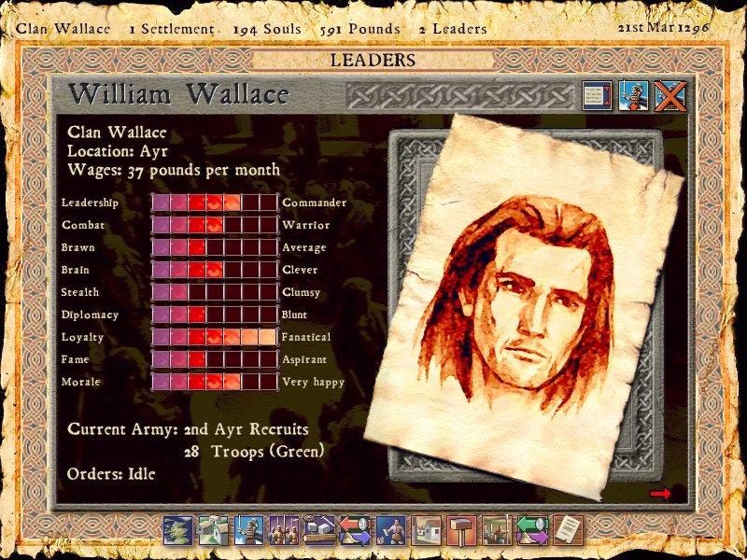The height and width of the screenshot is (560, 747).
Task: Click the date "21st Mar 1296"
Action: pyautogui.click(x=663, y=28)
